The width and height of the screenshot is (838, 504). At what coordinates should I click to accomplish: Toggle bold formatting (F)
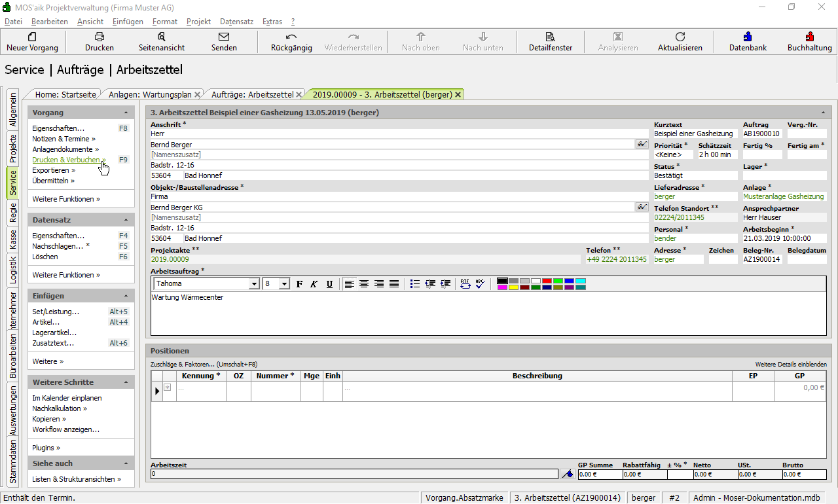(299, 283)
